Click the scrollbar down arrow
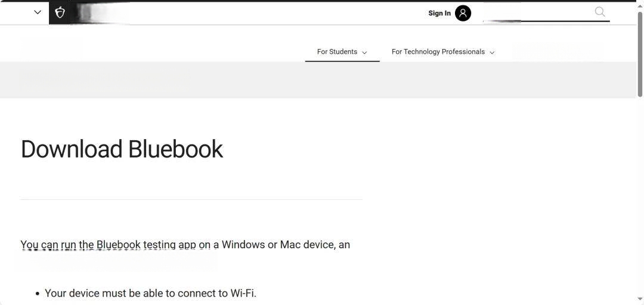Screen dimensions: 644x305 pyautogui.click(x=640, y=299)
